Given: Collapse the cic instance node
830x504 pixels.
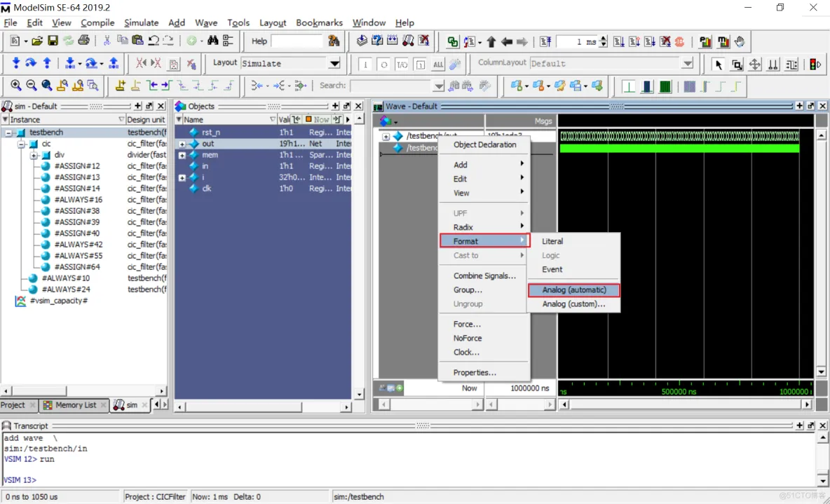Looking at the screenshot, I should click(21, 144).
